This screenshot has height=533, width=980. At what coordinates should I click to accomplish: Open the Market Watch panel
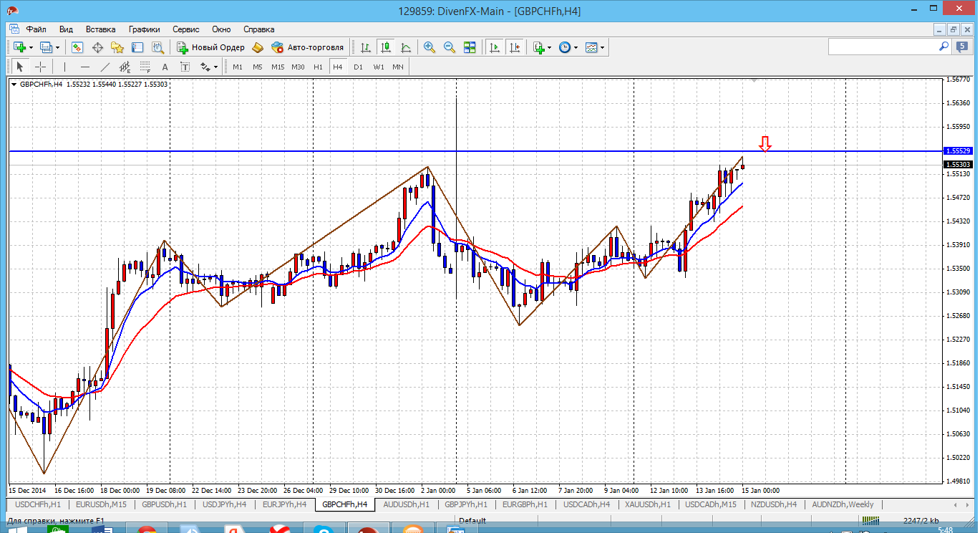pyautogui.click(x=77, y=47)
